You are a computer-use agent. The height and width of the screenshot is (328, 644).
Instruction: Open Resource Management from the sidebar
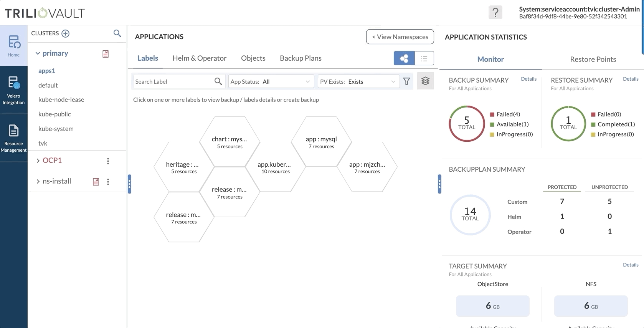13,138
